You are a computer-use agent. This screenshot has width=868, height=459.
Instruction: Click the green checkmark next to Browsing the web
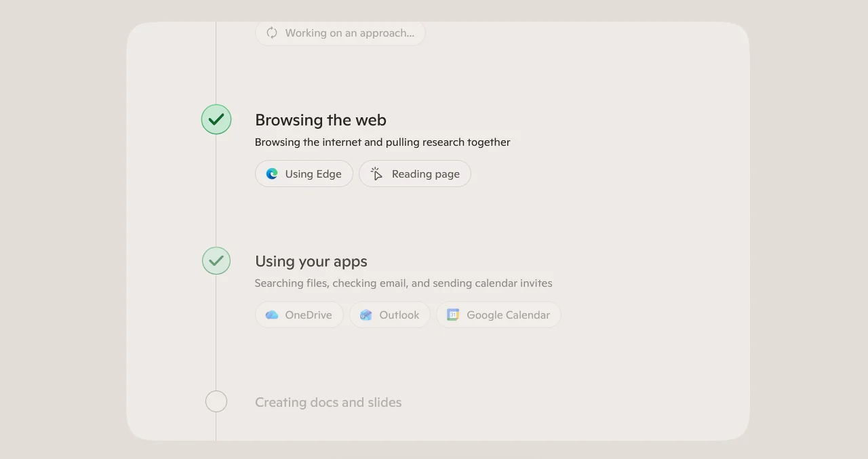point(216,119)
